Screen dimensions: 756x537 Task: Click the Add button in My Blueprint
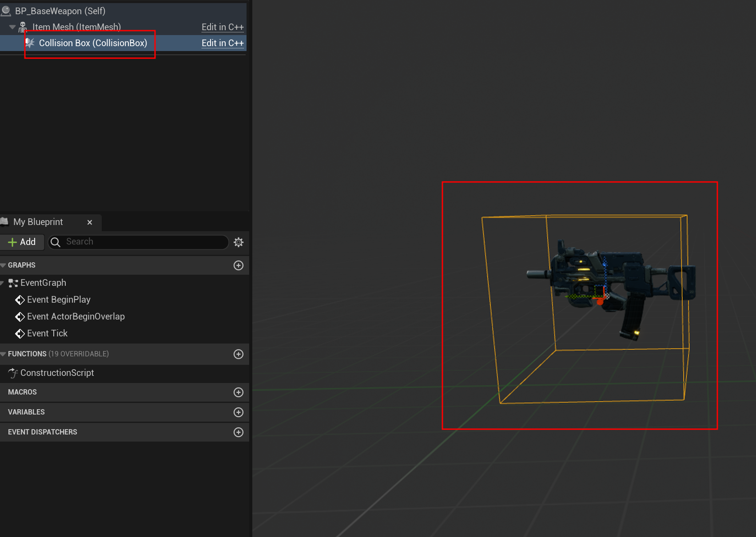click(x=22, y=242)
